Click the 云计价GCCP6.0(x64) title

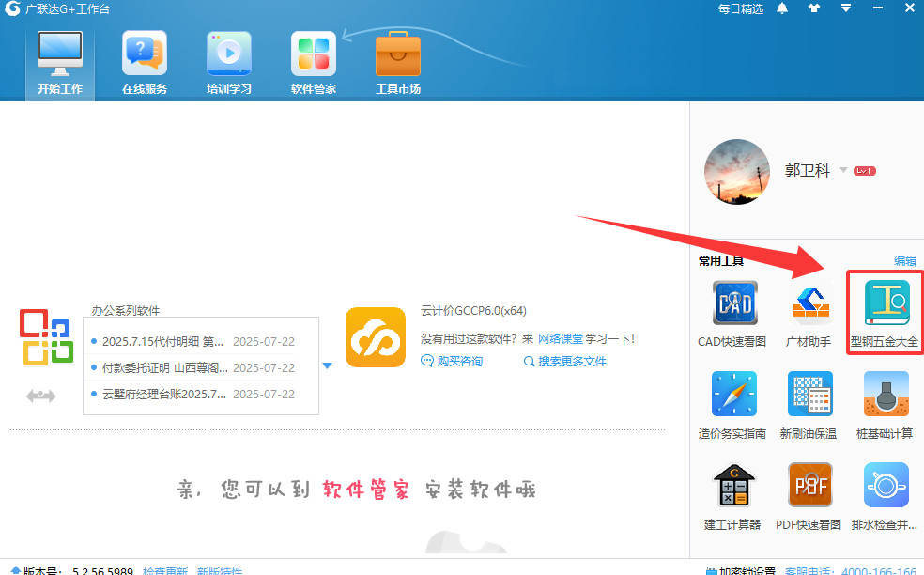pos(474,310)
